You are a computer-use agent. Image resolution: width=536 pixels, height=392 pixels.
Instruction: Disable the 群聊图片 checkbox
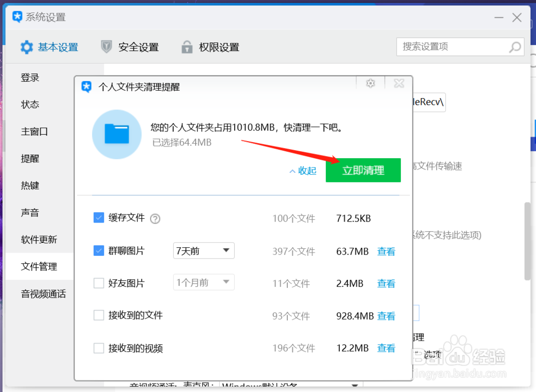point(99,250)
